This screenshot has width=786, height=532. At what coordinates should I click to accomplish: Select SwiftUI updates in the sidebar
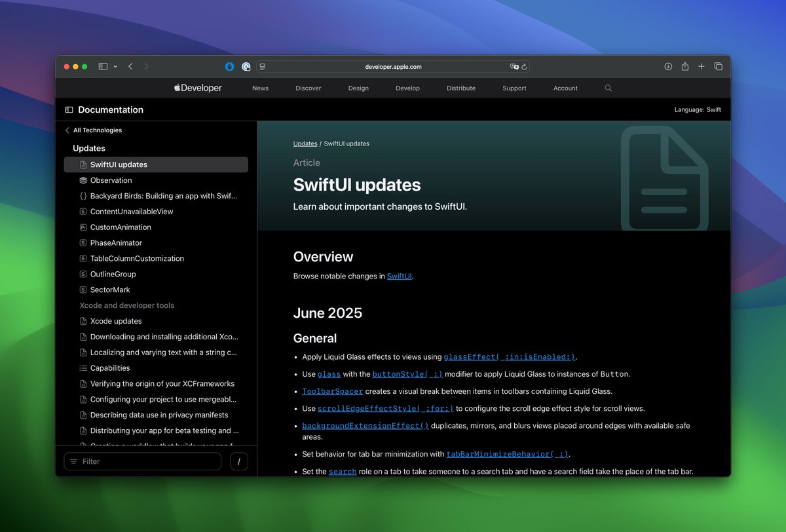pos(156,164)
